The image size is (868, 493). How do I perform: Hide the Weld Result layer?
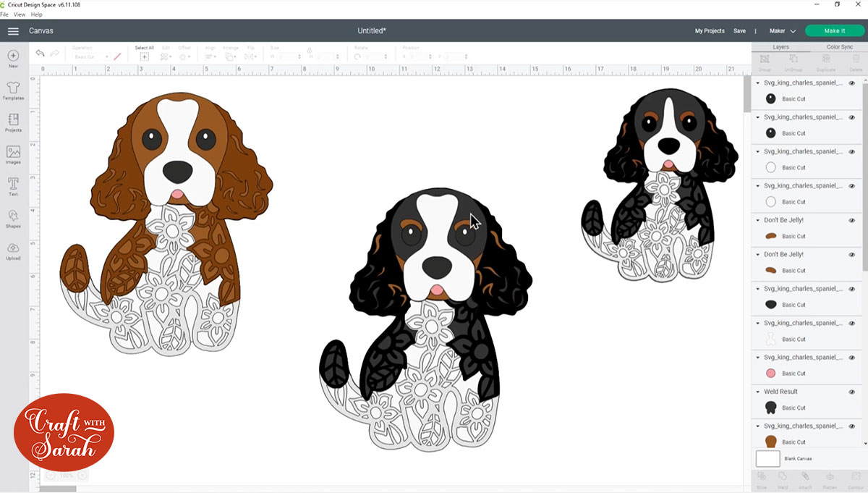[851, 392]
